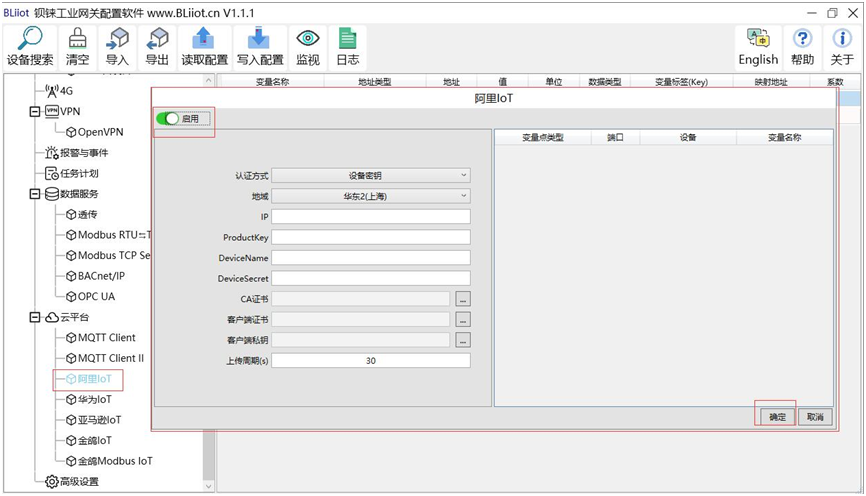This screenshot has width=866, height=496.
Task: Select the 亚马逊IoT tree item
Action: (x=93, y=420)
